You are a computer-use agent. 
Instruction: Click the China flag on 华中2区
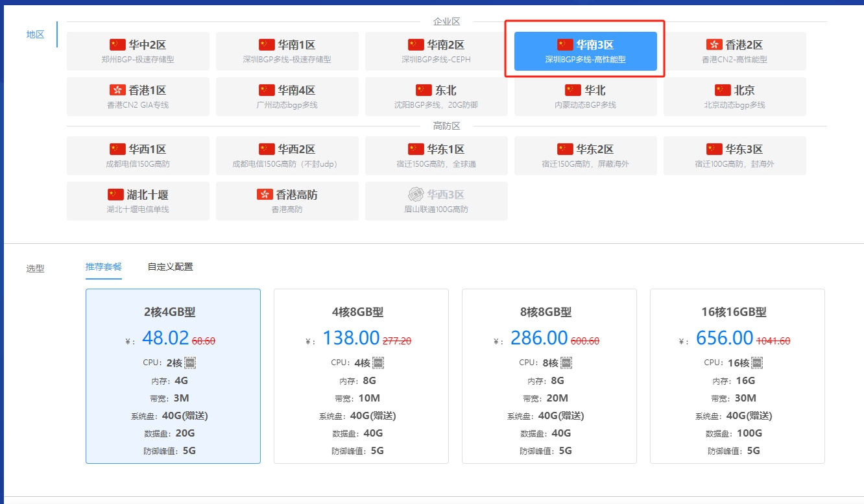117,45
